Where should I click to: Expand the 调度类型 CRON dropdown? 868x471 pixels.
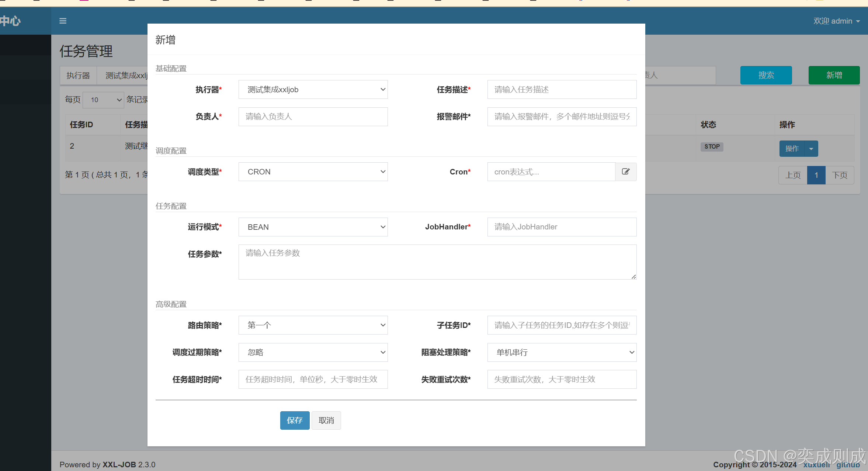[x=313, y=172]
